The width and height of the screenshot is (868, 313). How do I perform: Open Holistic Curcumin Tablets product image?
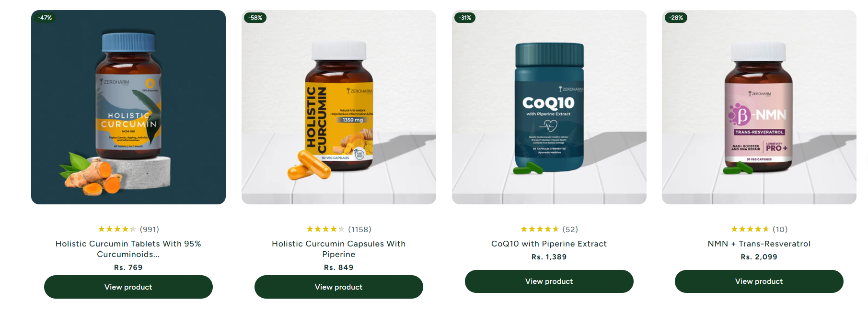pos(128,107)
